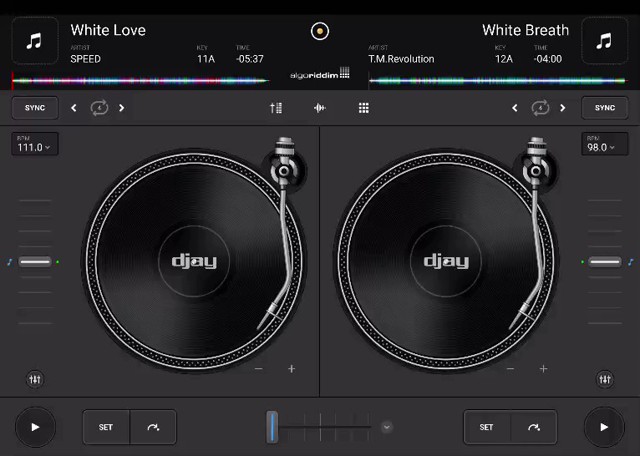Pitch bend plus on right turntable
The image size is (640, 456).
(543, 369)
